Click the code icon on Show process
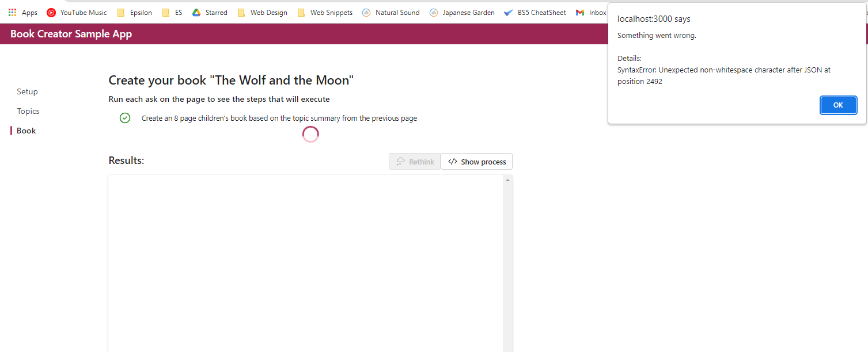 pos(453,161)
